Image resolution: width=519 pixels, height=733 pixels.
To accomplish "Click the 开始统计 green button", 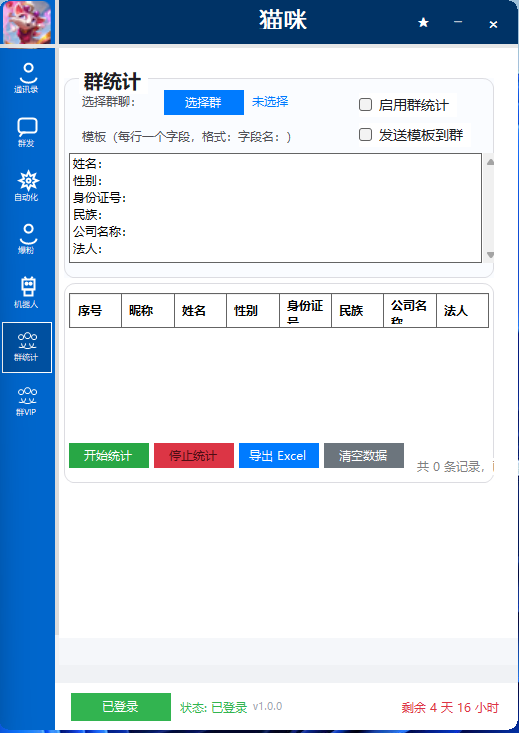I will click(x=108, y=455).
